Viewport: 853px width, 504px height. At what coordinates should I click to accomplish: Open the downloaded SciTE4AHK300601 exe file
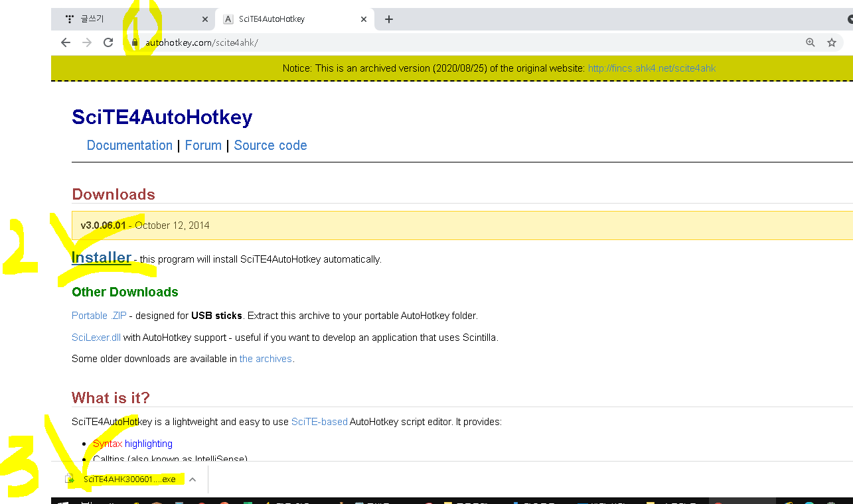(x=129, y=479)
